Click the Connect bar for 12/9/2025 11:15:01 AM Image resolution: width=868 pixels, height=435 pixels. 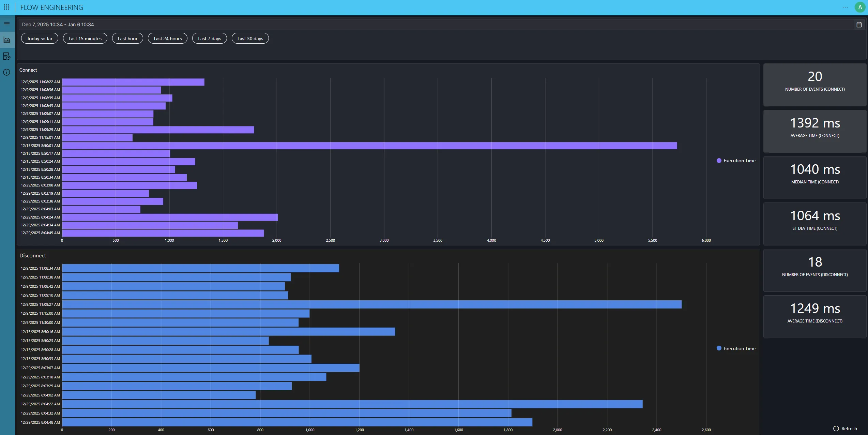(x=97, y=137)
